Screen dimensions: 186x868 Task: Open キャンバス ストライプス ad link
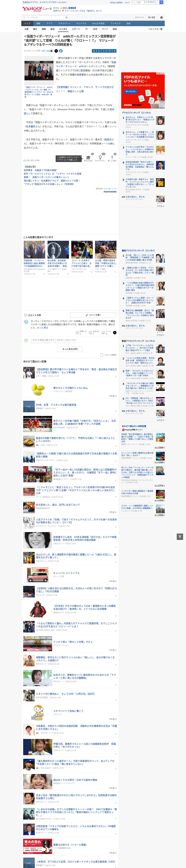pyautogui.click(x=66, y=573)
